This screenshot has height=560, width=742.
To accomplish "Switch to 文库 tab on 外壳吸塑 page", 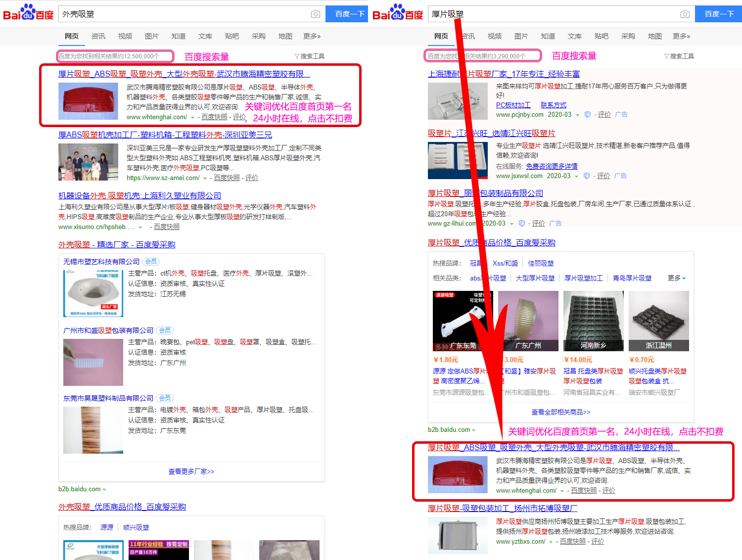I will click(x=205, y=36).
